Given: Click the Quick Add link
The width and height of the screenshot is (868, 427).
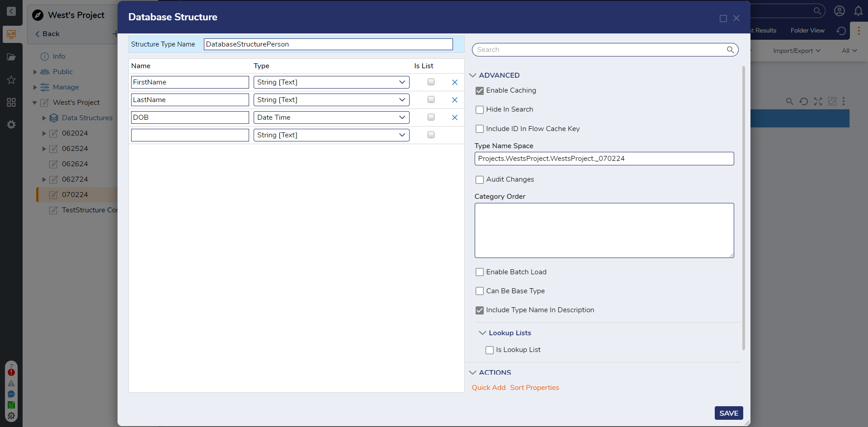Looking at the screenshot, I should click(x=489, y=388).
